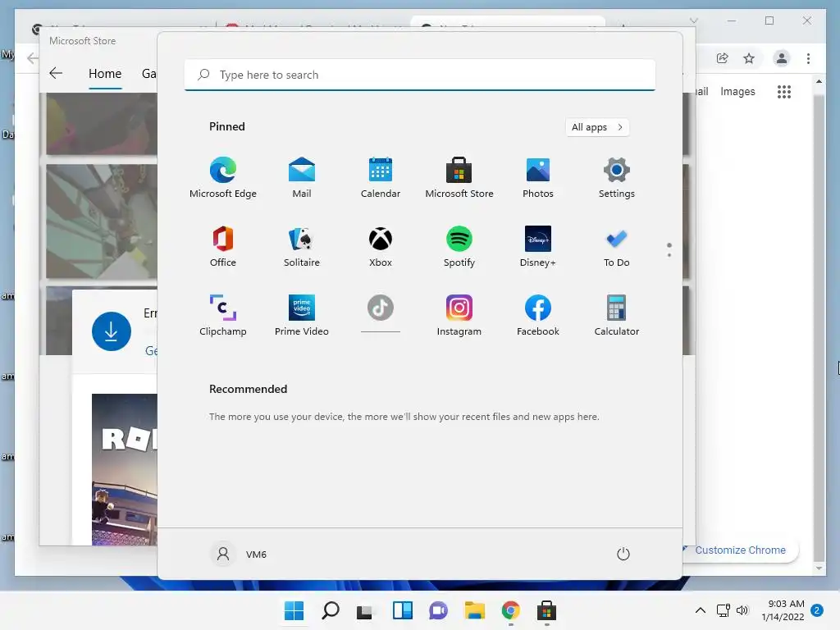Launch the Office app
840x630 pixels.
[x=223, y=247]
